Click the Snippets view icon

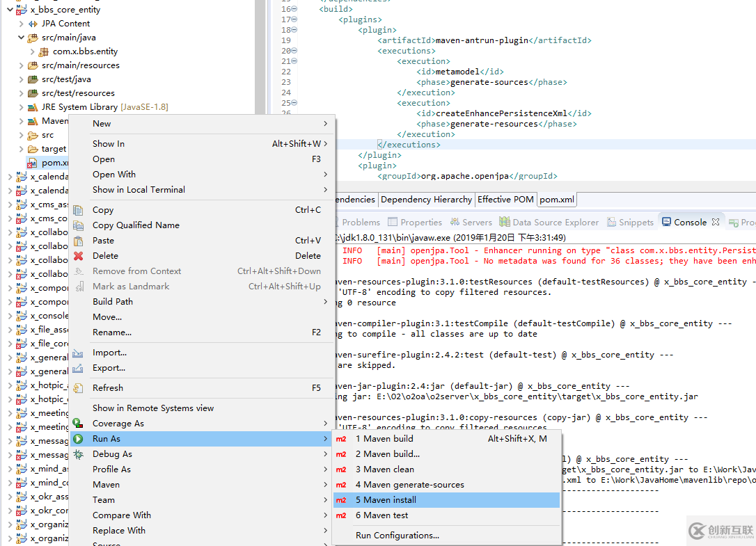[611, 222]
